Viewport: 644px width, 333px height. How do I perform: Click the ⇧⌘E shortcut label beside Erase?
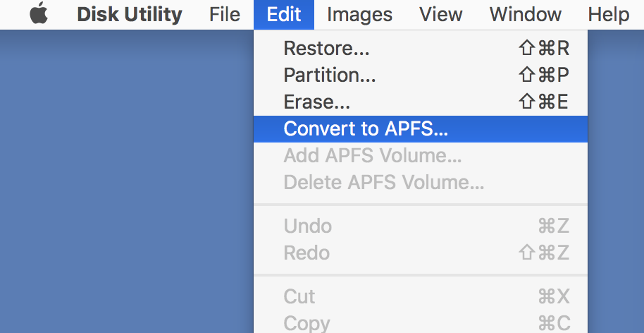[544, 102]
